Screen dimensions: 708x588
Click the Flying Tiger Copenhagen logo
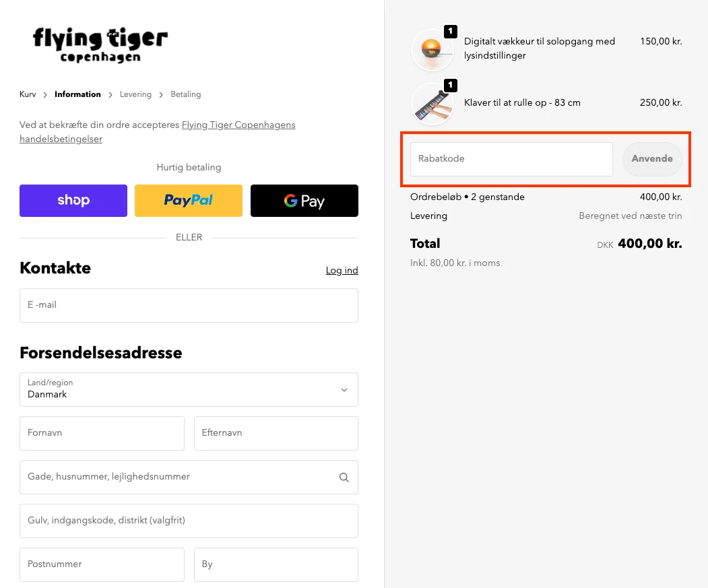coord(100,46)
